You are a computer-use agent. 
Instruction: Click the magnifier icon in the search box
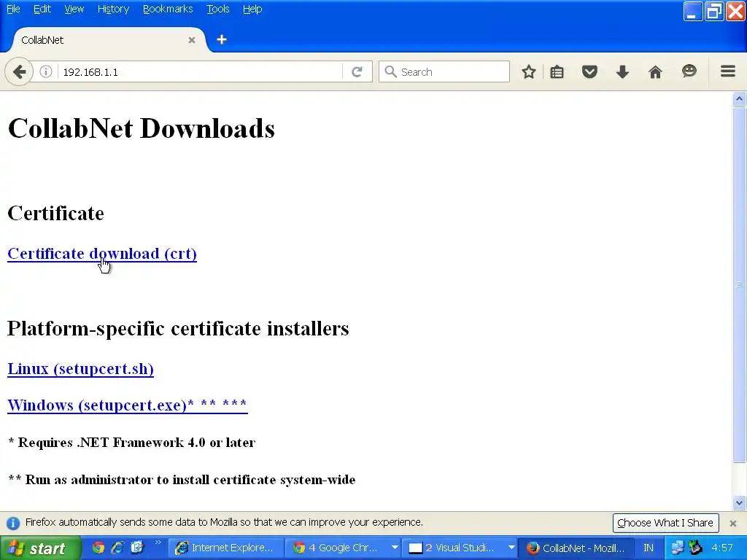[391, 71]
